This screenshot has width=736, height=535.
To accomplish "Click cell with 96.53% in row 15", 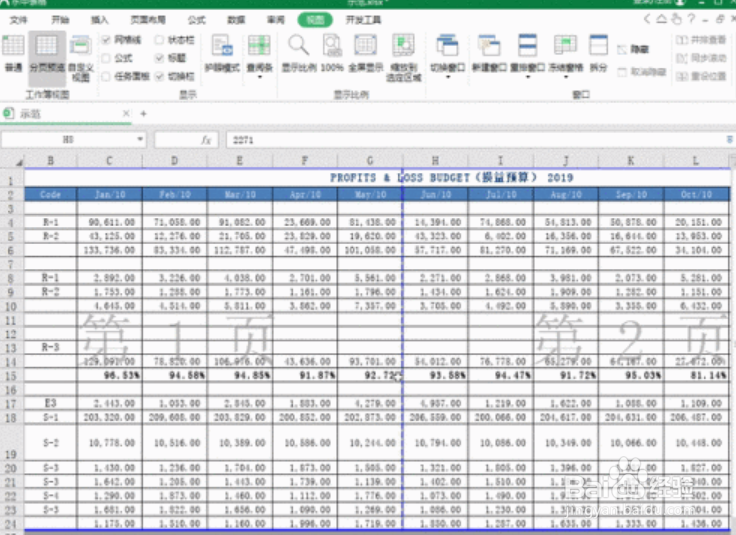I will (x=109, y=376).
